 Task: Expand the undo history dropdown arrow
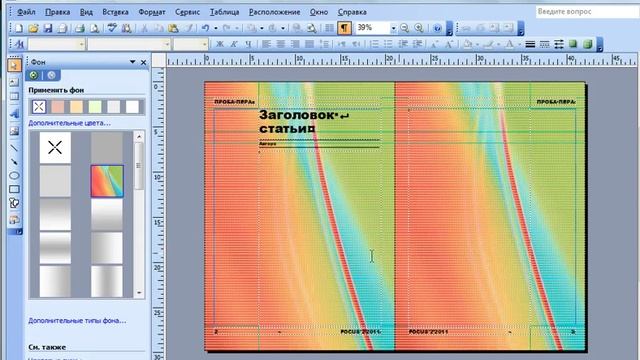pyautogui.click(x=216, y=28)
